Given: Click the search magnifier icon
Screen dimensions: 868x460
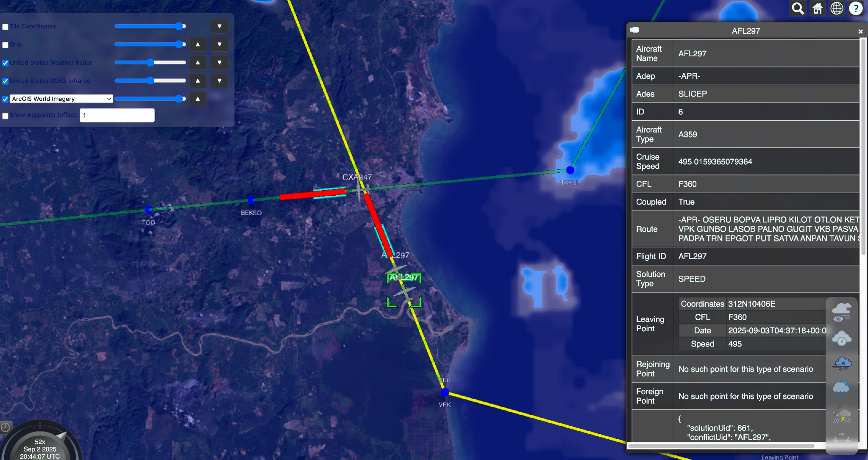Looking at the screenshot, I should point(798,8).
